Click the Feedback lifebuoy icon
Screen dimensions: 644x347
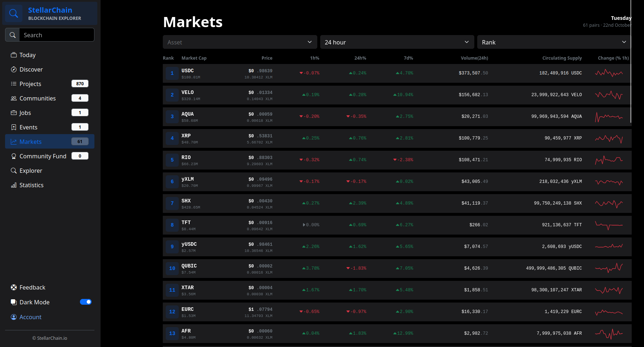click(14, 287)
